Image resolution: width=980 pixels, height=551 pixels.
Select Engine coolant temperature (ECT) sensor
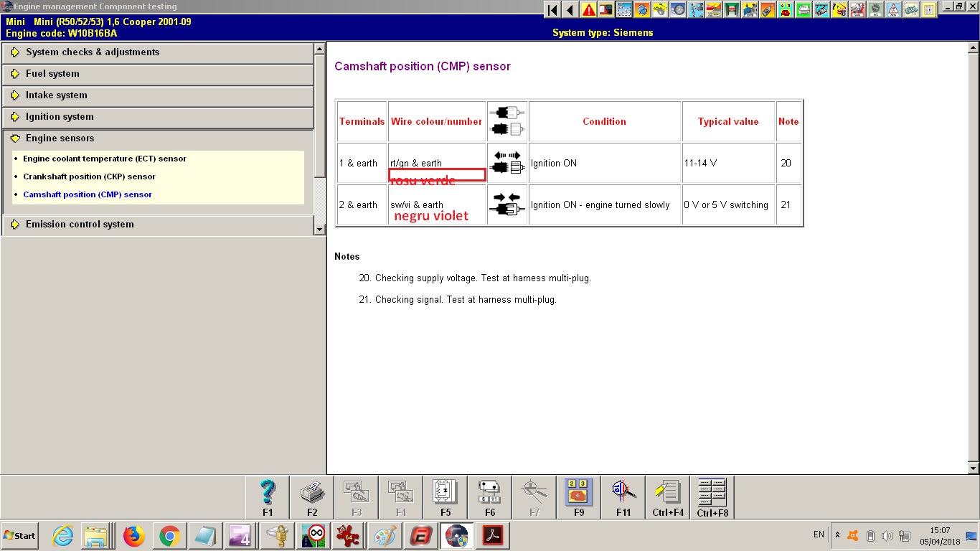point(104,159)
